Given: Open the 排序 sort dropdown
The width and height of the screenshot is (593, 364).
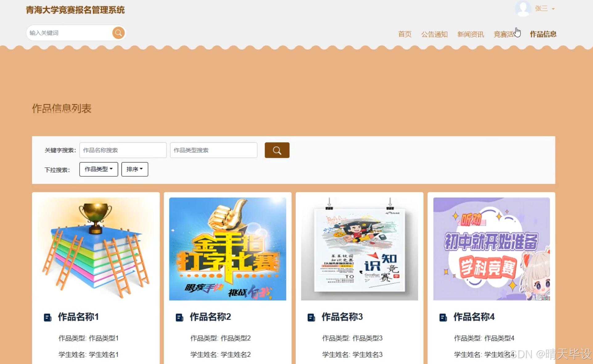Looking at the screenshot, I should pos(135,169).
